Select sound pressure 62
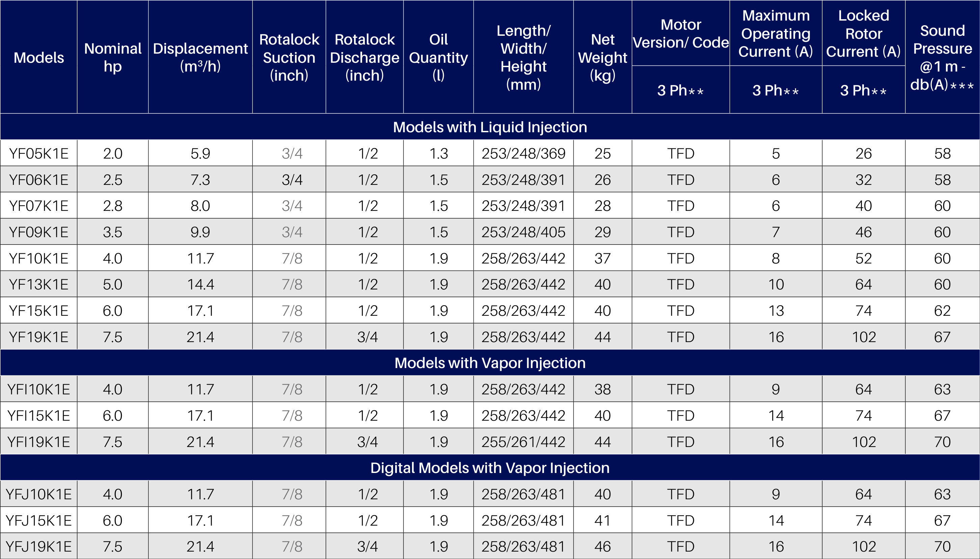 (x=942, y=311)
